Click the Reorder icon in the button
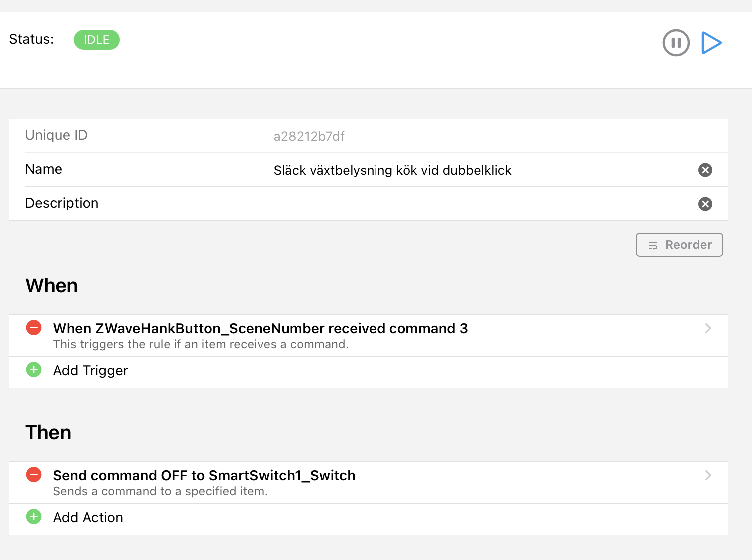Viewport: 752px width, 560px height. (653, 245)
